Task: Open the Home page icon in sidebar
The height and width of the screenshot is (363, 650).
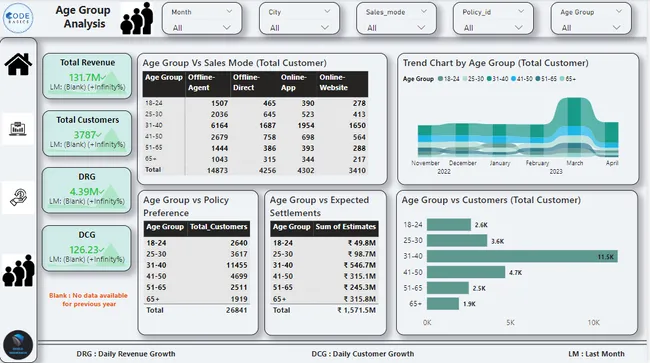Action: point(18,64)
